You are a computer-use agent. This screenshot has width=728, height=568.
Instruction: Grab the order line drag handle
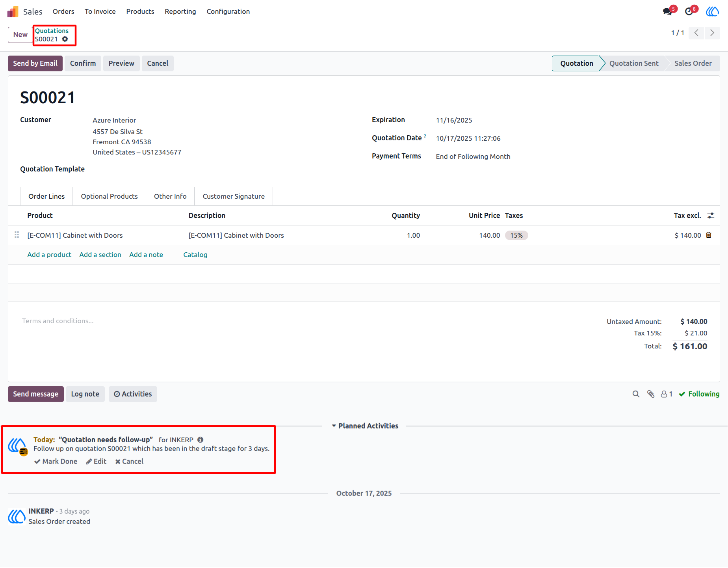[17, 235]
